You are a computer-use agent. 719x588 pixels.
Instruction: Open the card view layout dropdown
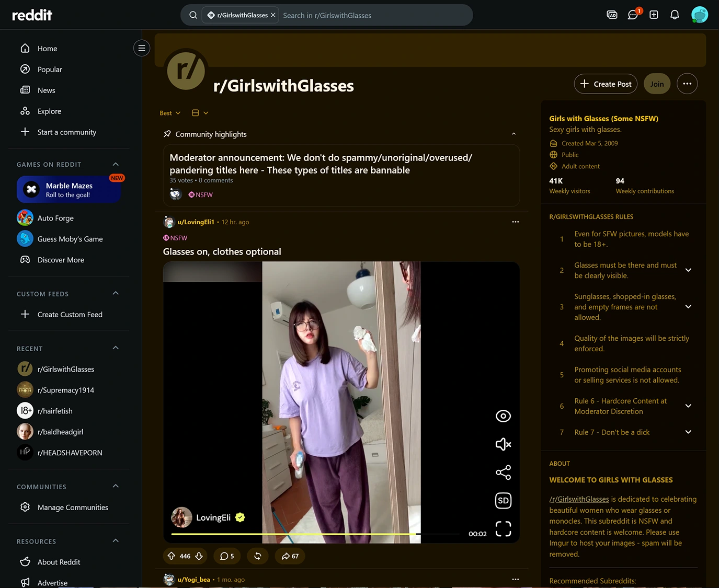pyautogui.click(x=200, y=113)
